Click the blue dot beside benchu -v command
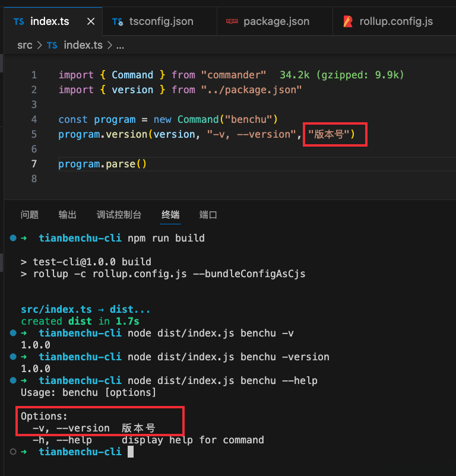The height and width of the screenshot is (476, 456). [13, 333]
